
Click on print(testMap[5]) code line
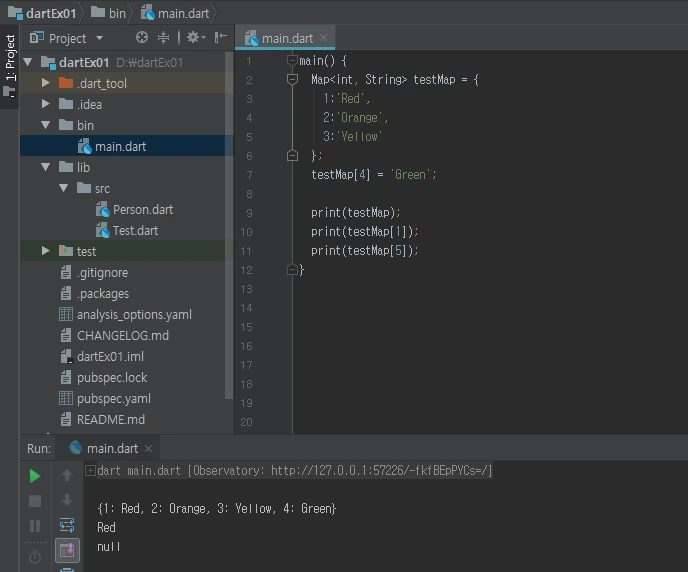pyautogui.click(x=365, y=250)
